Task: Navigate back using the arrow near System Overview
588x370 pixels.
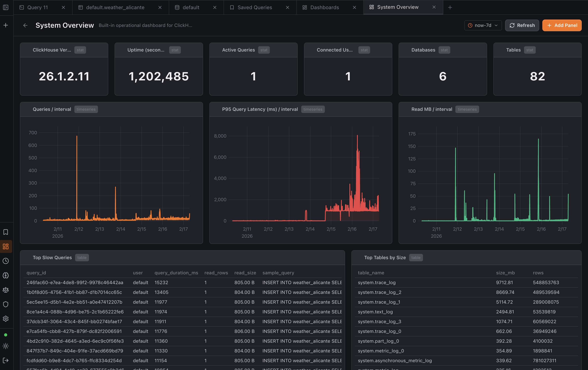Action: 25,25
